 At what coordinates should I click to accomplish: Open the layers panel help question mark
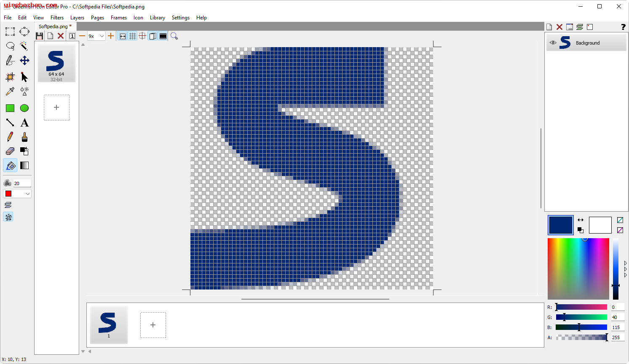(x=623, y=27)
